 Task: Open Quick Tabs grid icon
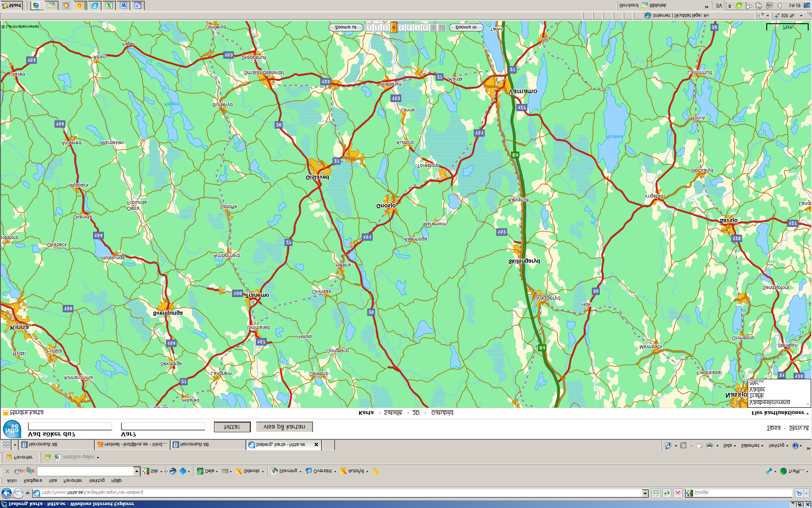click(6, 444)
